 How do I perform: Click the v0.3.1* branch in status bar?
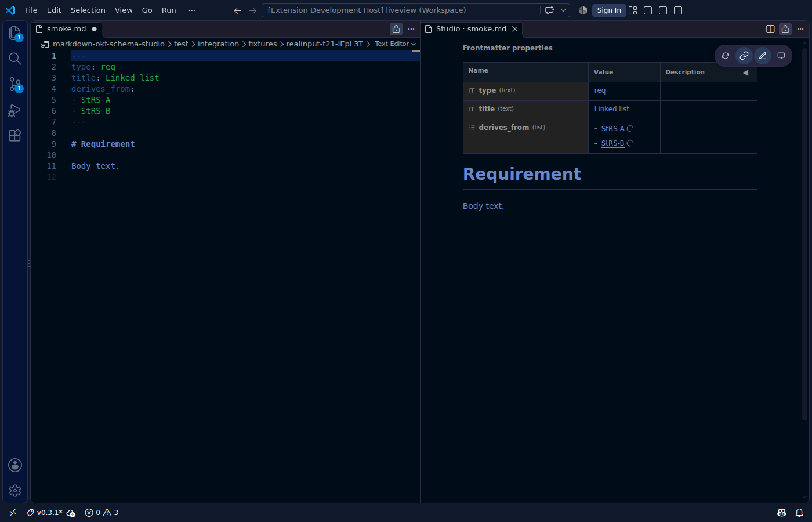[x=44, y=513]
